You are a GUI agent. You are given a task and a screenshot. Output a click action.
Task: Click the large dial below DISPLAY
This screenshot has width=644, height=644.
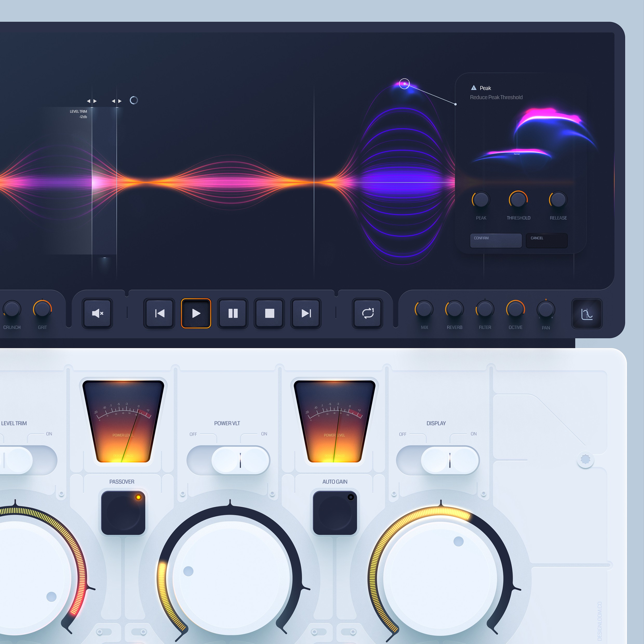point(440,578)
